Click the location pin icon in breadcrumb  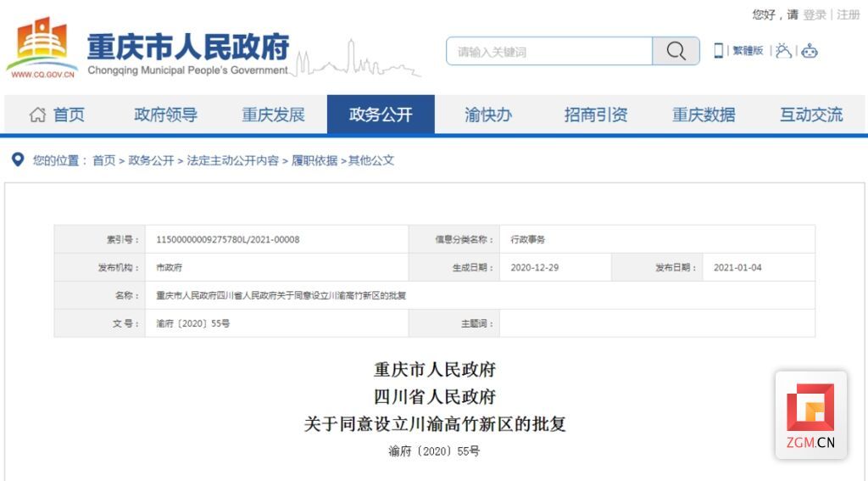18,159
